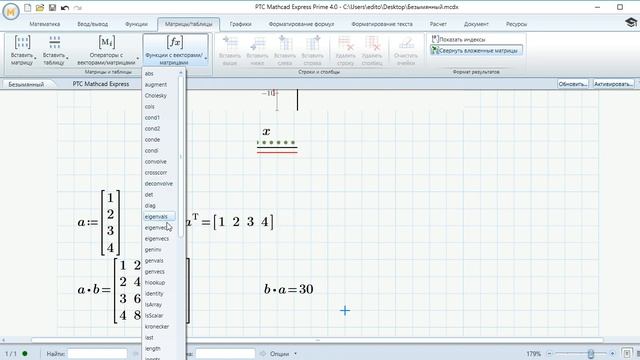Create a new worksheet from quick access
The image size is (640, 360).
[x=27, y=7]
